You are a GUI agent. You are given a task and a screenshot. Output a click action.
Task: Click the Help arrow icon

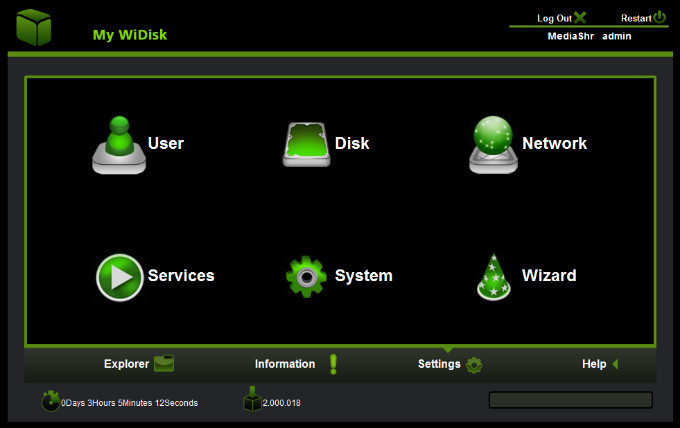tap(615, 364)
